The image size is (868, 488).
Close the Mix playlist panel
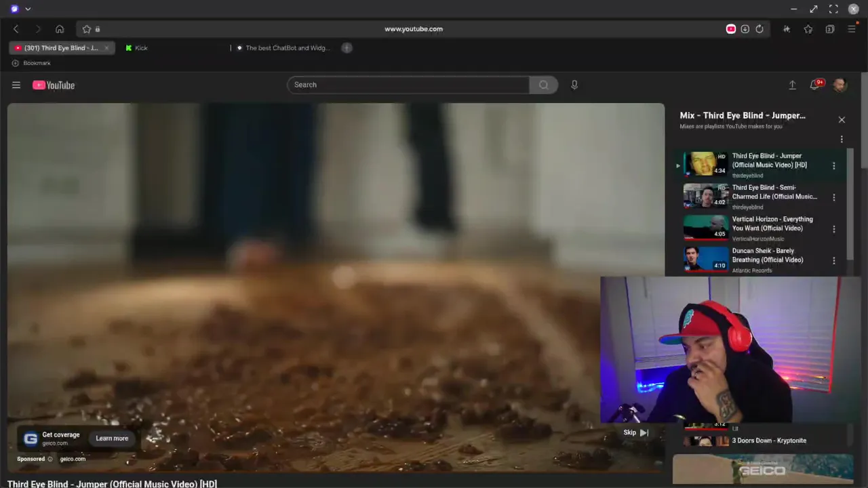pos(842,120)
